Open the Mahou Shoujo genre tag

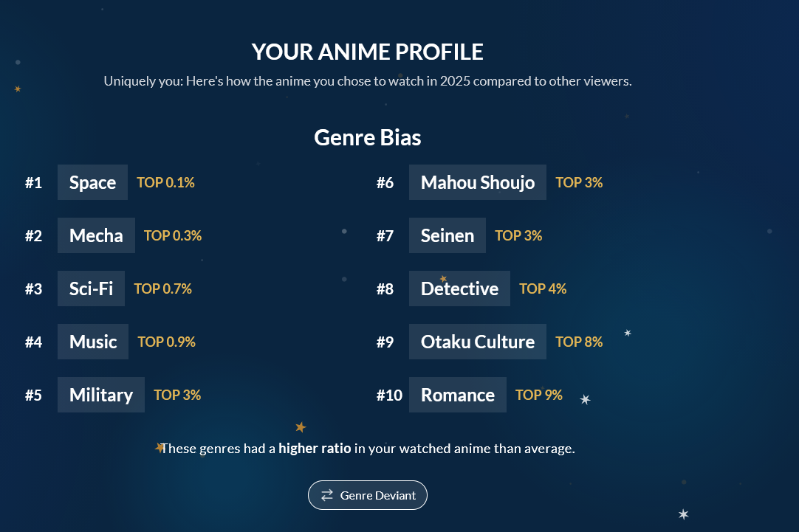click(477, 182)
